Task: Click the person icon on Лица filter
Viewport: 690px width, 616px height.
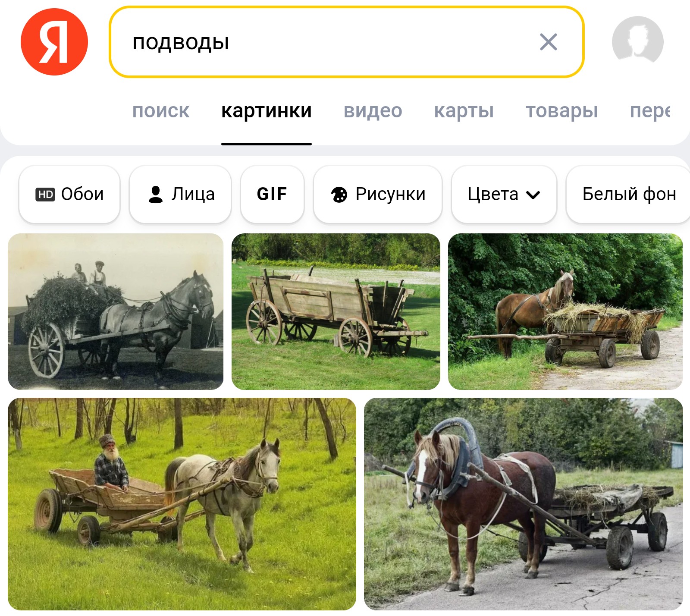Action: (x=155, y=194)
